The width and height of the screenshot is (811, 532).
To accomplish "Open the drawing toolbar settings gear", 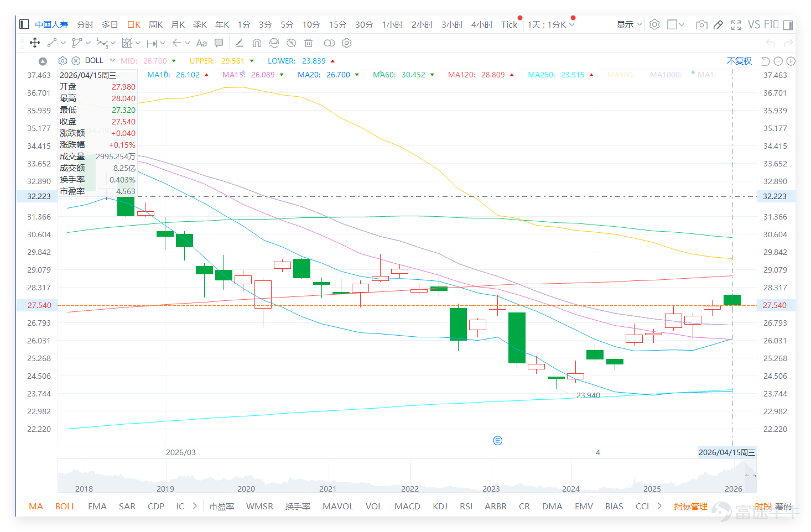I will pyautogui.click(x=347, y=43).
